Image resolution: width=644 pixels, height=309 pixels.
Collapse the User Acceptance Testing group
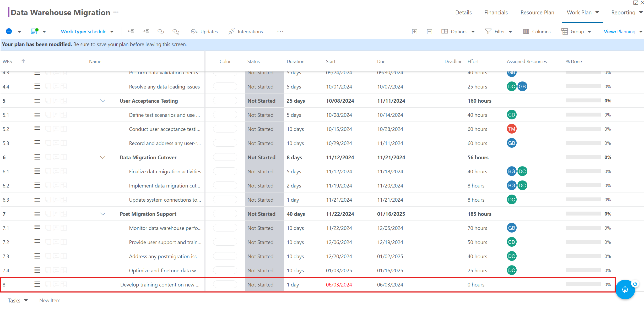click(103, 101)
